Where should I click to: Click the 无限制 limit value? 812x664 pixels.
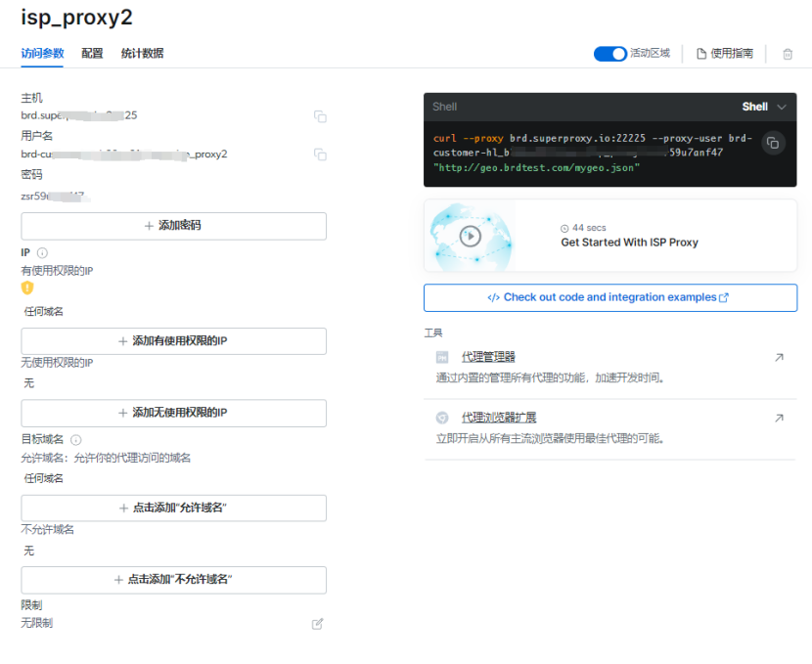(37, 623)
